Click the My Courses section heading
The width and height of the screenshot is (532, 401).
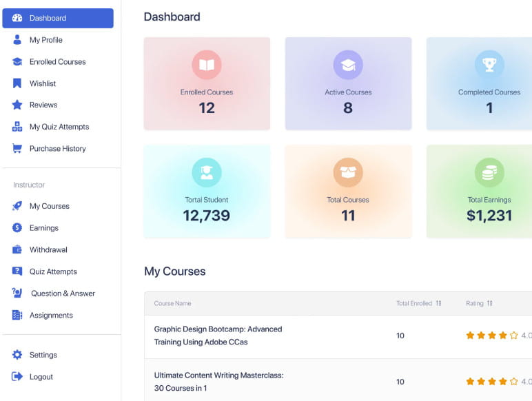tap(175, 271)
